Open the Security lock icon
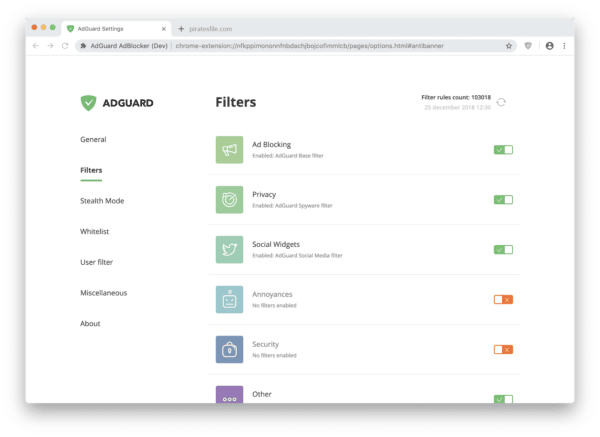 [x=229, y=349]
